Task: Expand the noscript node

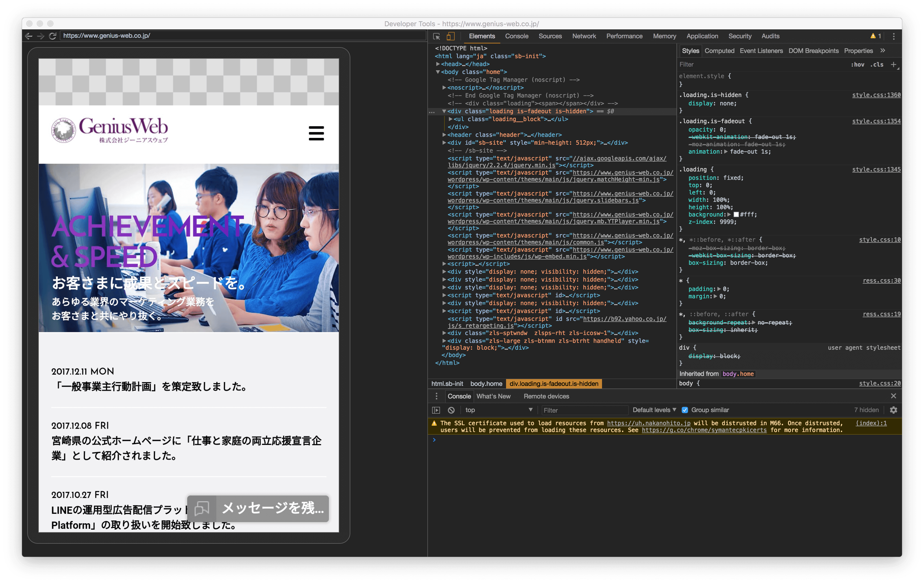Action: pos(444,88)
